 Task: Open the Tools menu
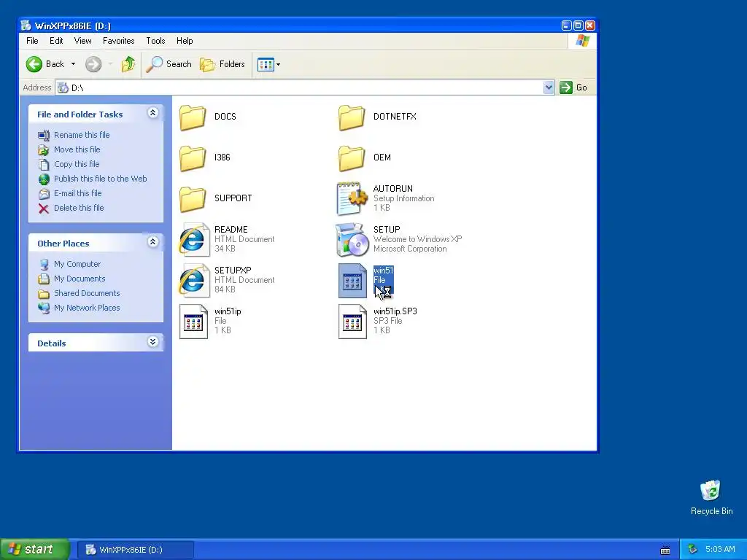point(155,41)
